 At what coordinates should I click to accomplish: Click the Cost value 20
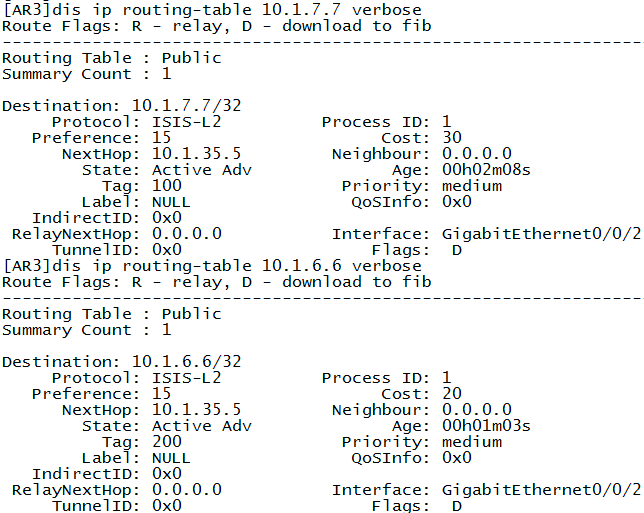pos(452,393)
